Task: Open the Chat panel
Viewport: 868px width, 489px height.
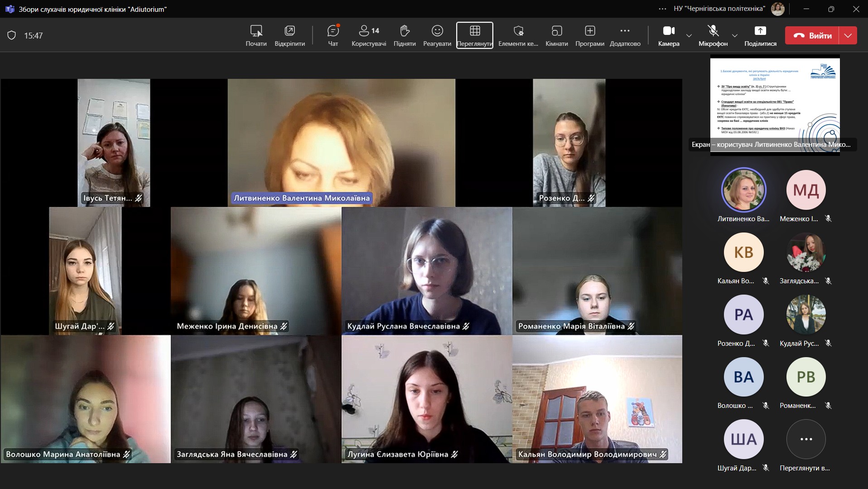Action: [x=333, y=35]
